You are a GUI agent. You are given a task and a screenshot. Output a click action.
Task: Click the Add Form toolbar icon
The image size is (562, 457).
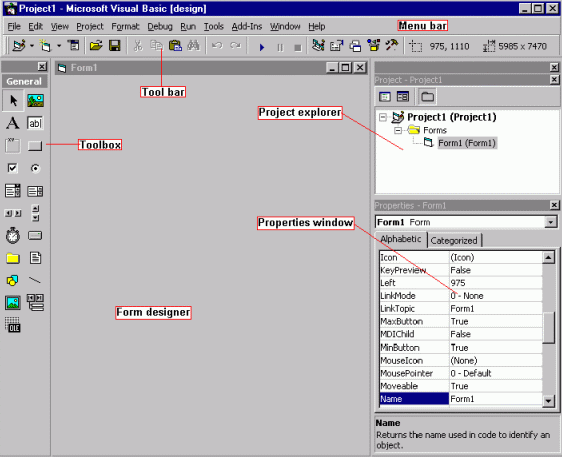tap(46, 46)
